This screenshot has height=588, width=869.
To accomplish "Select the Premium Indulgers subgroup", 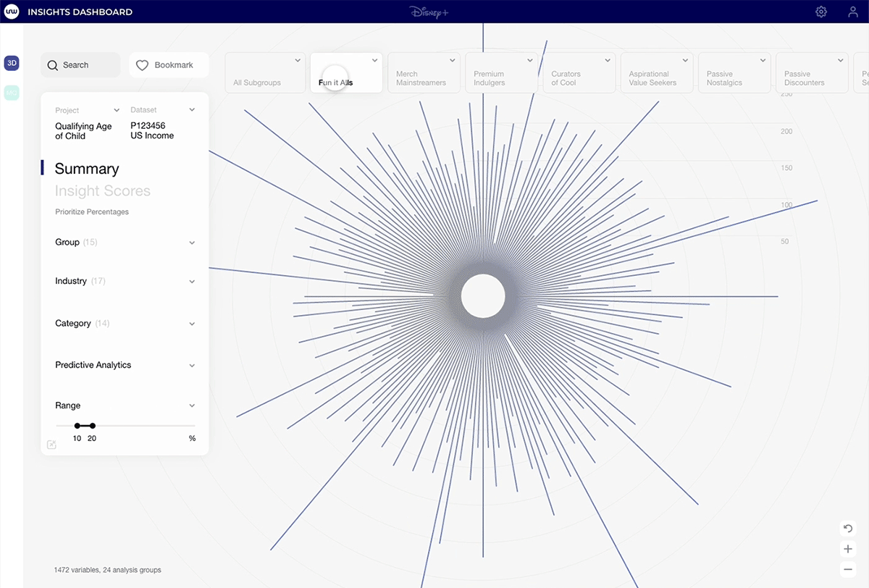I will click(501, 72).
